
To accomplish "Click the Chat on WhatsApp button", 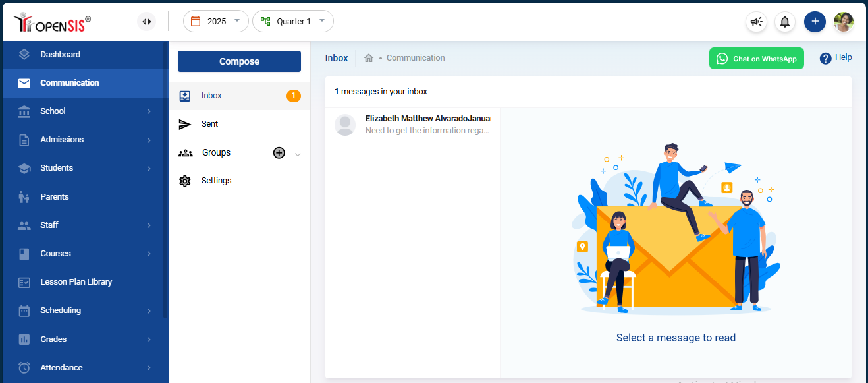I will click(756, 58).
